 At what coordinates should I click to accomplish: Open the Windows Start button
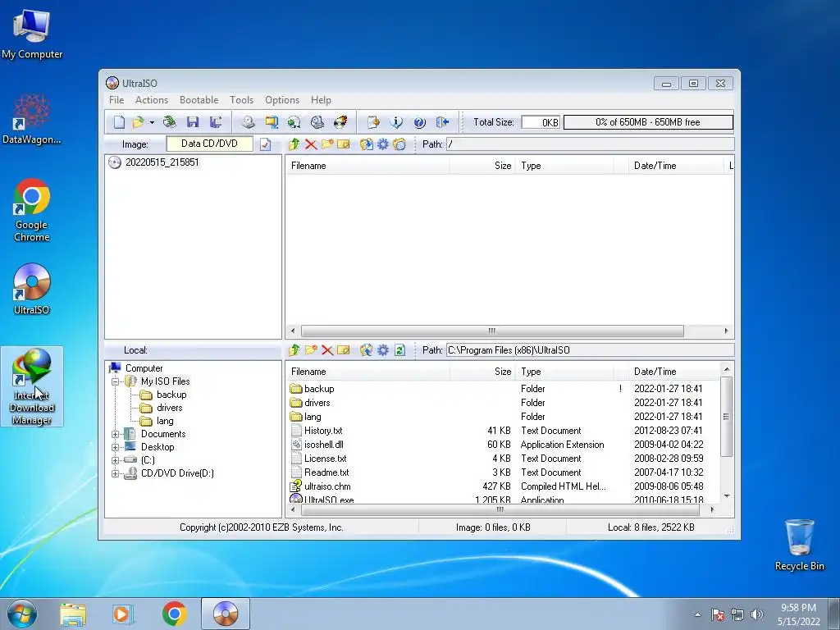tap(22, 614)
